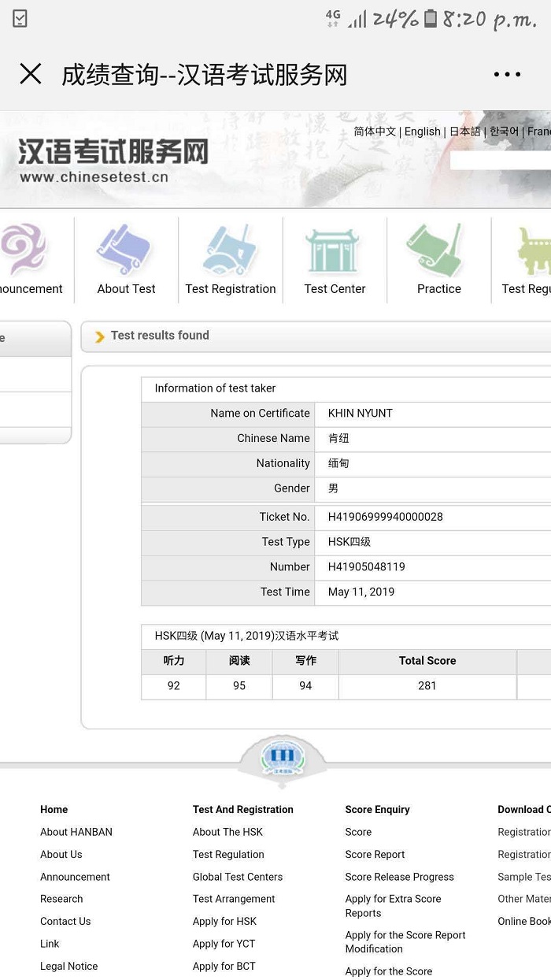The height and width of the screenshot is (980, 551).
Task: Click the Hanban globe logo emblem
Action: 281,759
